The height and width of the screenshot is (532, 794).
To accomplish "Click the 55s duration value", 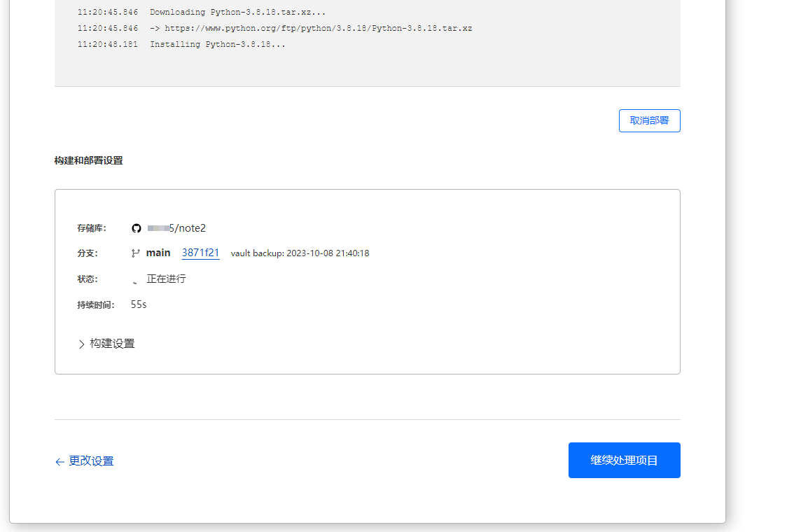I will (x=139, y=304).
